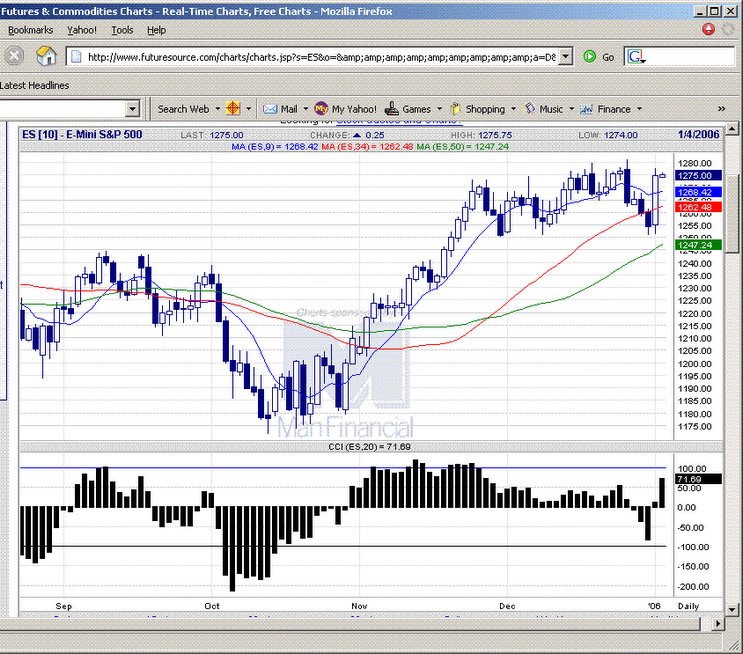743x654 pixels.
Task: Expand the Yahoo search box dropdown
Action: (x=133, y=109)
